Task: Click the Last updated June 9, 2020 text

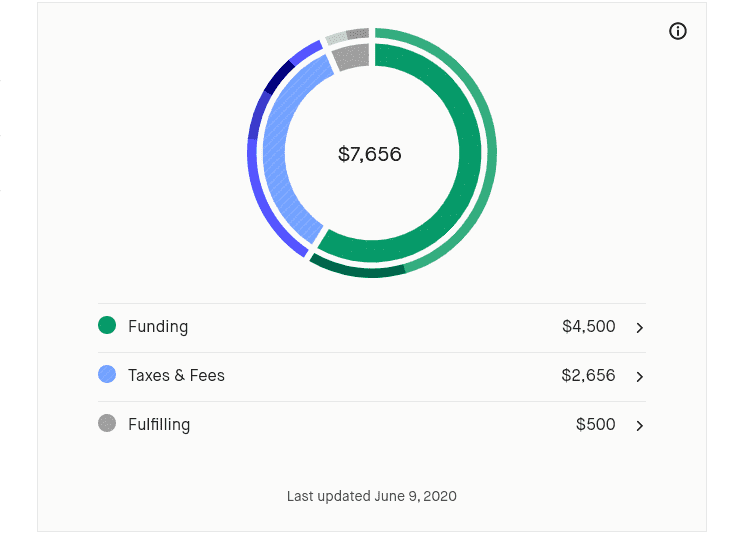Action: coord(371,496)
